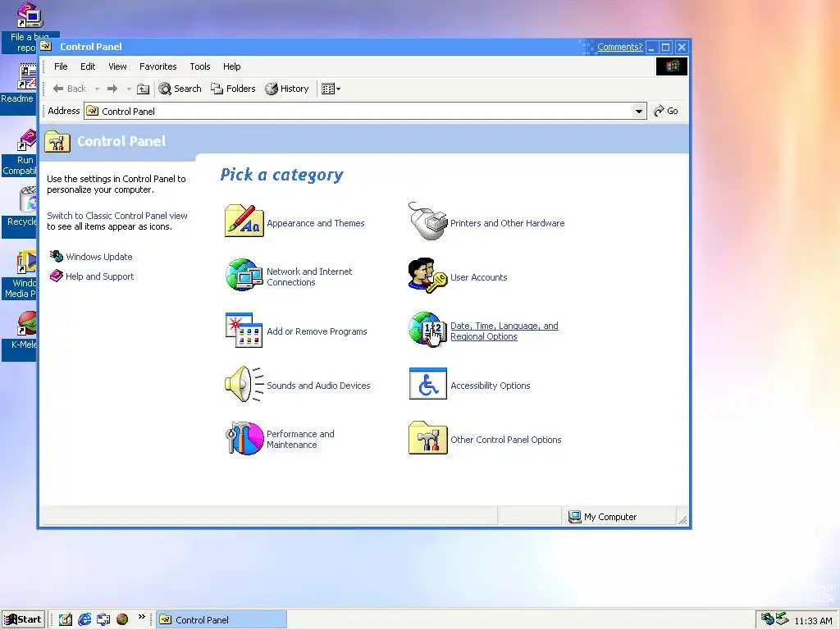Open the Printers and Other Hardware mouse icon
Image resolution: width=840 pixels, height=630 pixels.
427,221
